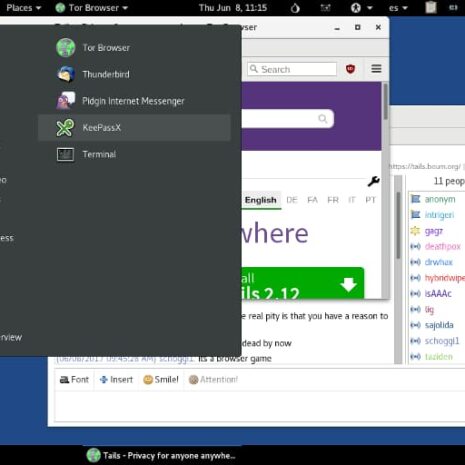This screenshot has height=465, width=465.
Task: Launch Tor Browser from the favorites menu
Action: pyautogui.click(x=134, y=48)
